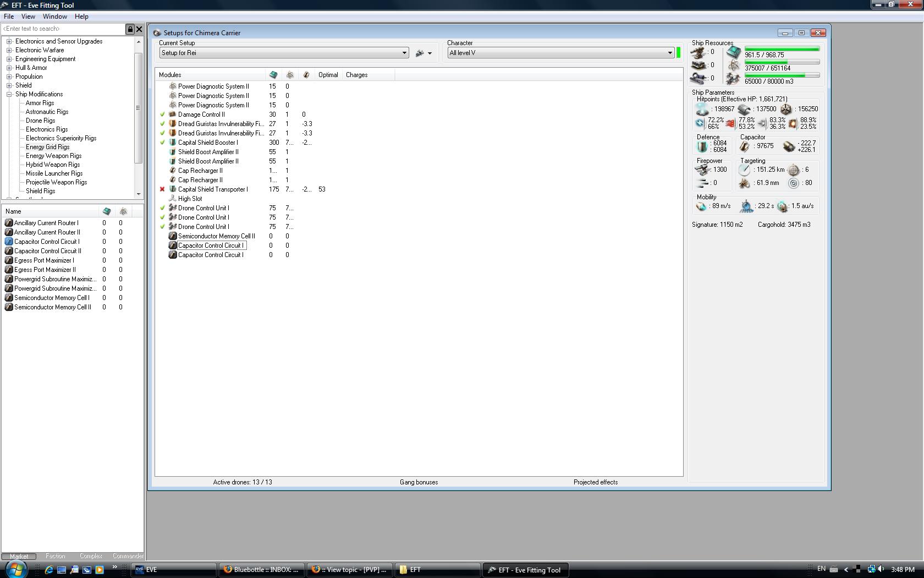The height and width of the screenshot is (578, 924).
Task: Click Gang bonuses in the status bar
Action: 419,482
